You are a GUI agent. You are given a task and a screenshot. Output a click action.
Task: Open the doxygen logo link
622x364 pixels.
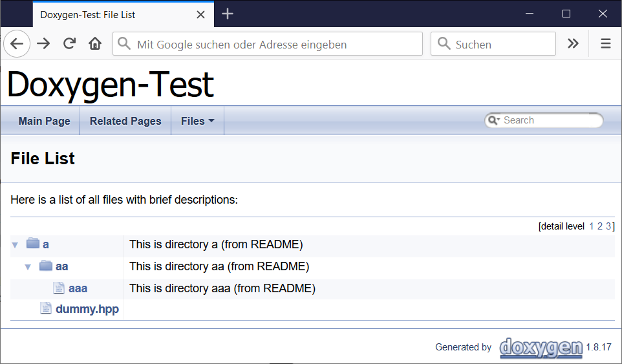541,347
